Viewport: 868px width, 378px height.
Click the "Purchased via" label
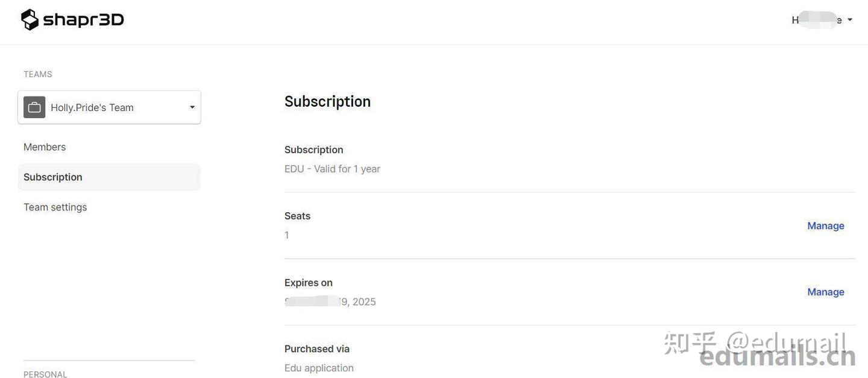pyautogui.click(x=317, y=348)
